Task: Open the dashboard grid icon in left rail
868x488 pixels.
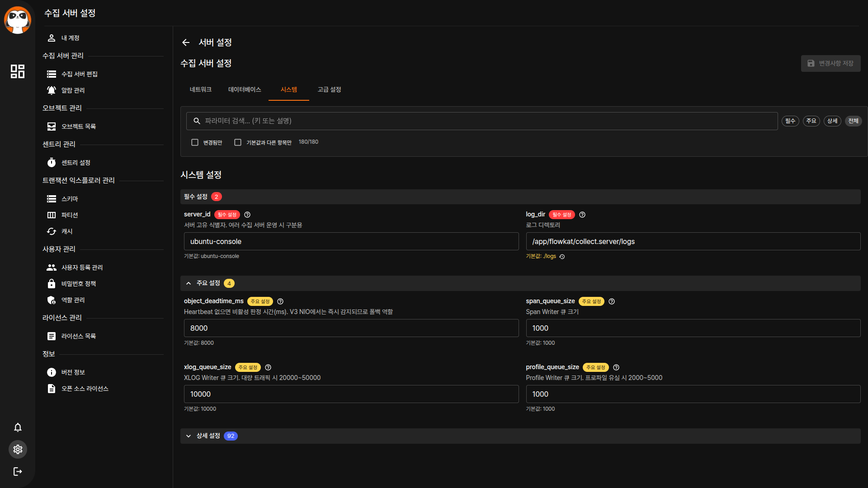Action: [18, 71]
